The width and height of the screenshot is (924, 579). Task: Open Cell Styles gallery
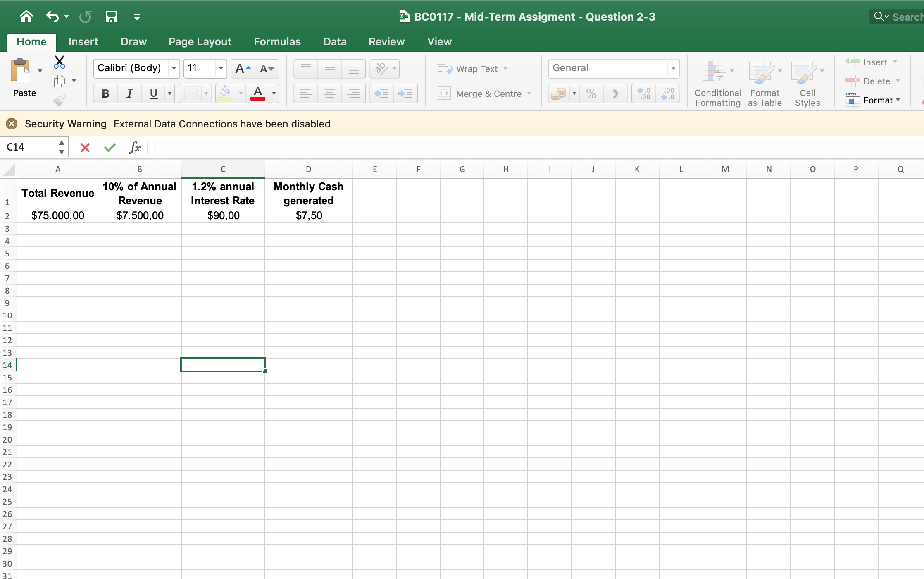tap(807, 84)
